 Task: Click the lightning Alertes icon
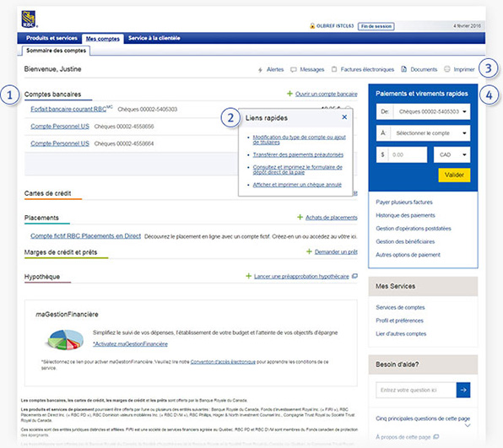[x=260, y=69]
